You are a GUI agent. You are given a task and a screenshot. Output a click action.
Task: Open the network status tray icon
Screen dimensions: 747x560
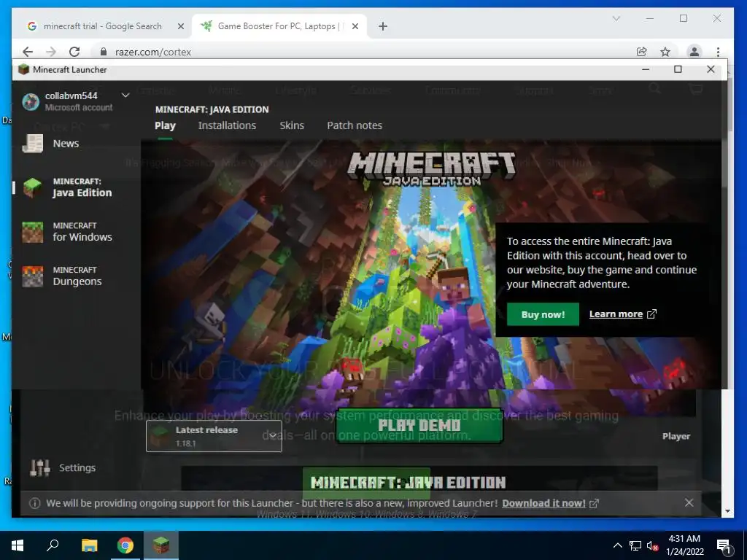click(x=635, y=545)
